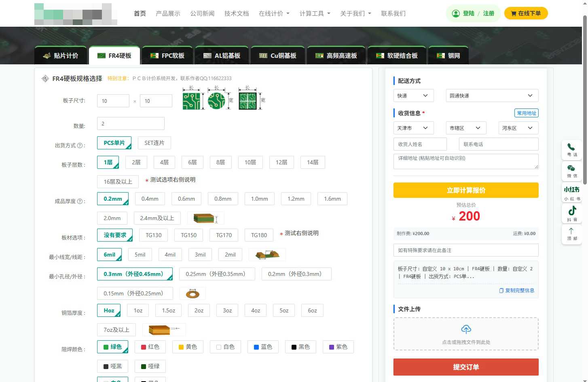Choose 4层 board layer count

tap(164, 162)
